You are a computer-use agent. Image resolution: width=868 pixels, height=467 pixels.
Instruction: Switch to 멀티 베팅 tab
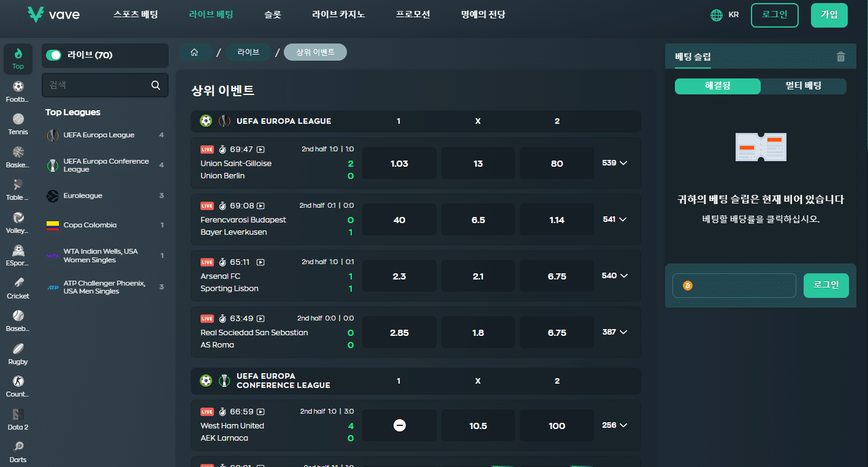point(804,86)
